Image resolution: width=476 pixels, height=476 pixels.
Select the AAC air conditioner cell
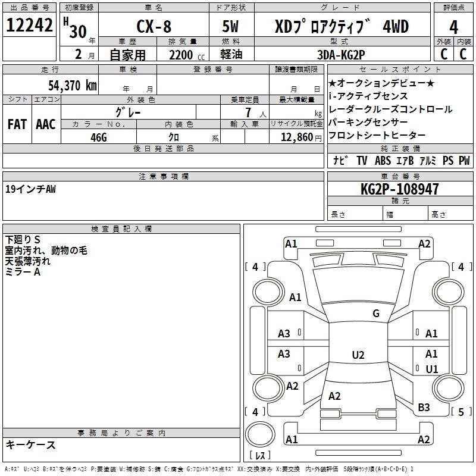(x=46, y=124)
